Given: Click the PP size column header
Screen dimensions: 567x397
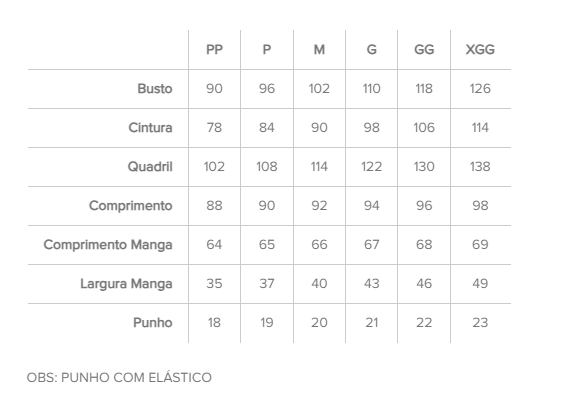Looking at the screenshot, I should click(214, 50).
